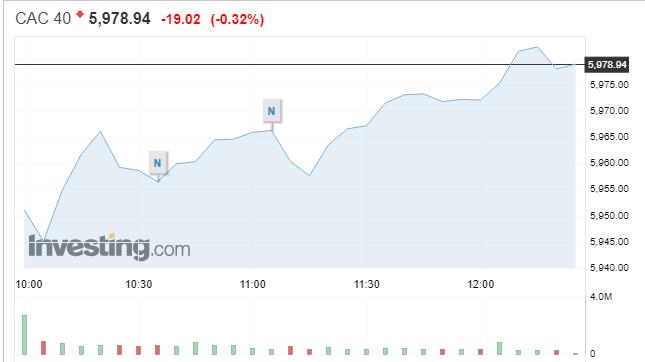This screenshot has width=645, height=362.
Task: Click the (-0.32%) percentage change
Action: pos(237,19)
